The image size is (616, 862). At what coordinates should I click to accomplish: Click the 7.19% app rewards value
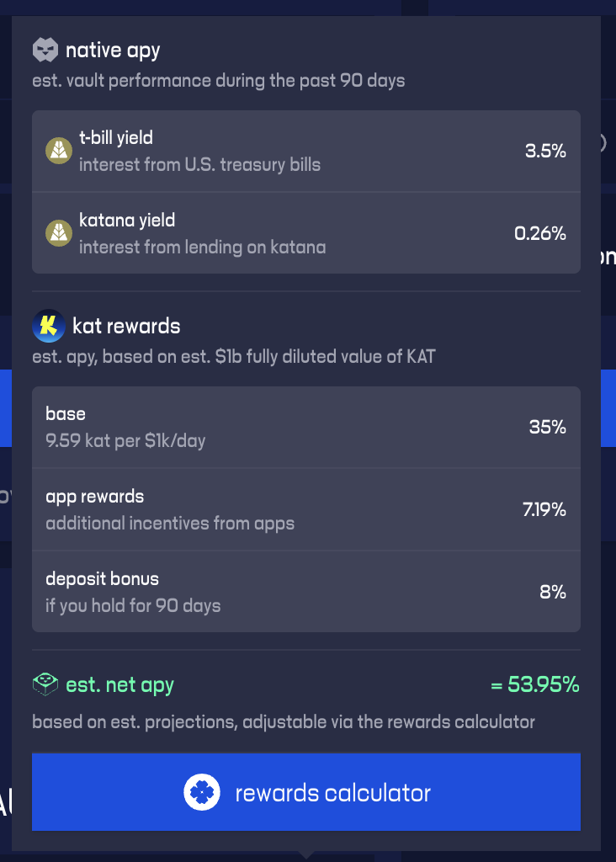pos(544,509)
